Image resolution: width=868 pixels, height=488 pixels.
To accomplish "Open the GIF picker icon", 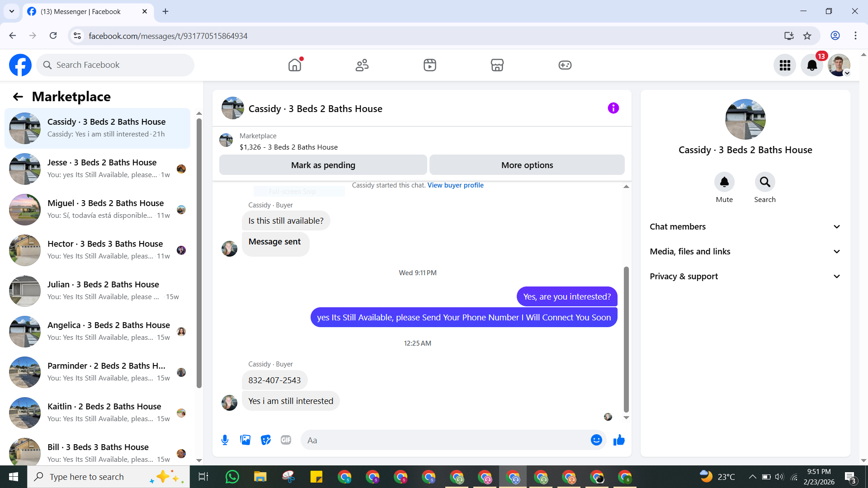I will pos(286,440).
